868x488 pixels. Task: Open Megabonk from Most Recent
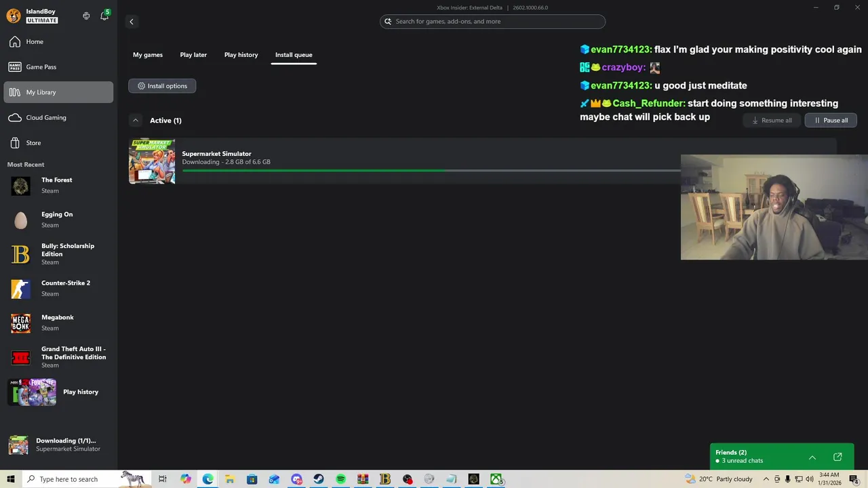[x=58, y=323]
